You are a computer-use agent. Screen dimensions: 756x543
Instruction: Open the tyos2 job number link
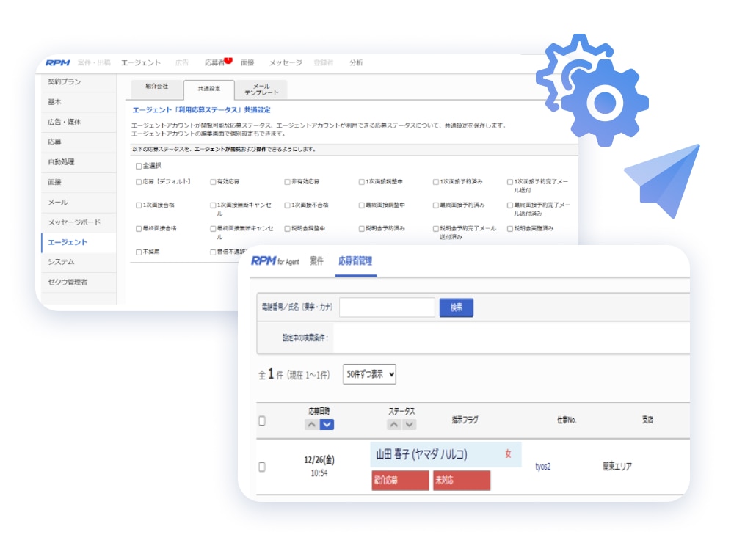pyautogui.click(x=543, y=467)
